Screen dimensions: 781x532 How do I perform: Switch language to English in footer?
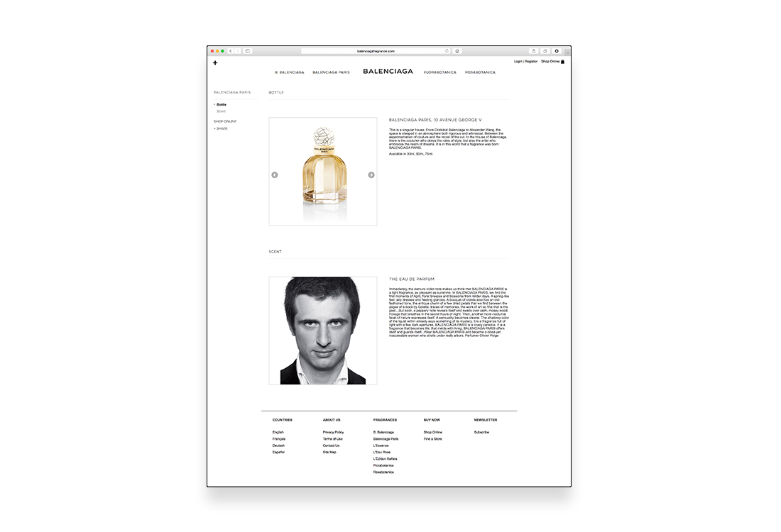point(278,433)
